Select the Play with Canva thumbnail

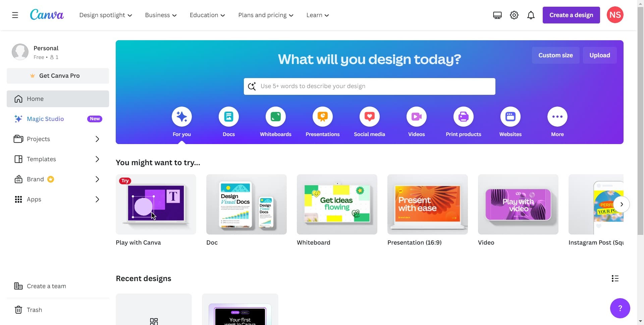[156, 204]
